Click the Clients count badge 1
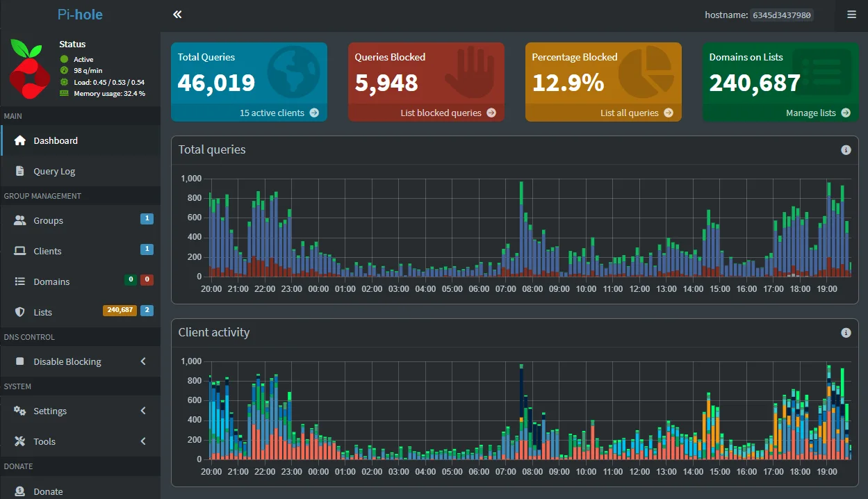 [147, 250]
